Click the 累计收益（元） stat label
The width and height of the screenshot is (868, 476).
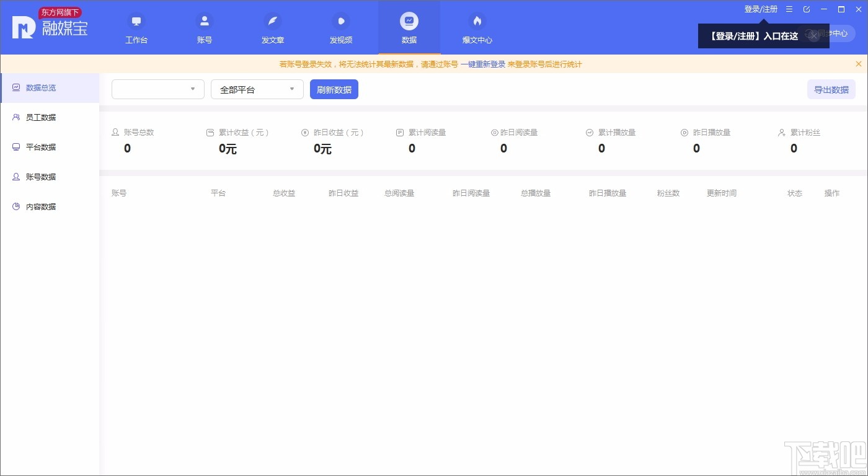[244, 133]
